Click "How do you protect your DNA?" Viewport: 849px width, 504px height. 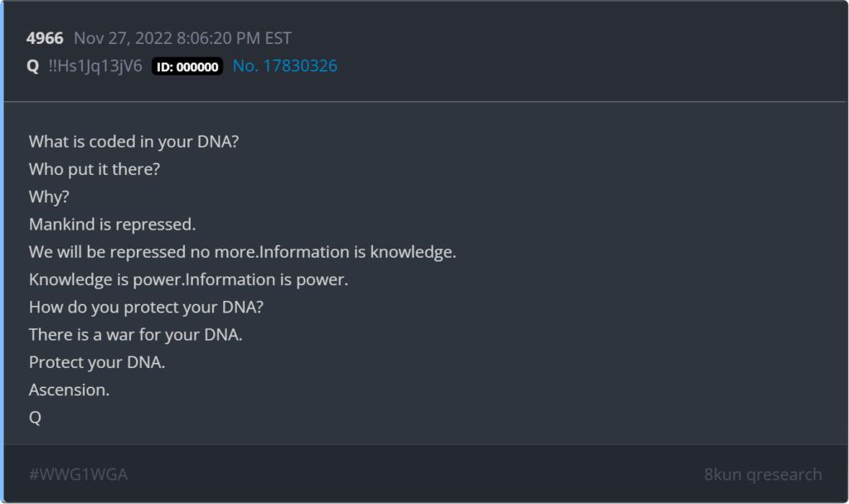[146, 308]
